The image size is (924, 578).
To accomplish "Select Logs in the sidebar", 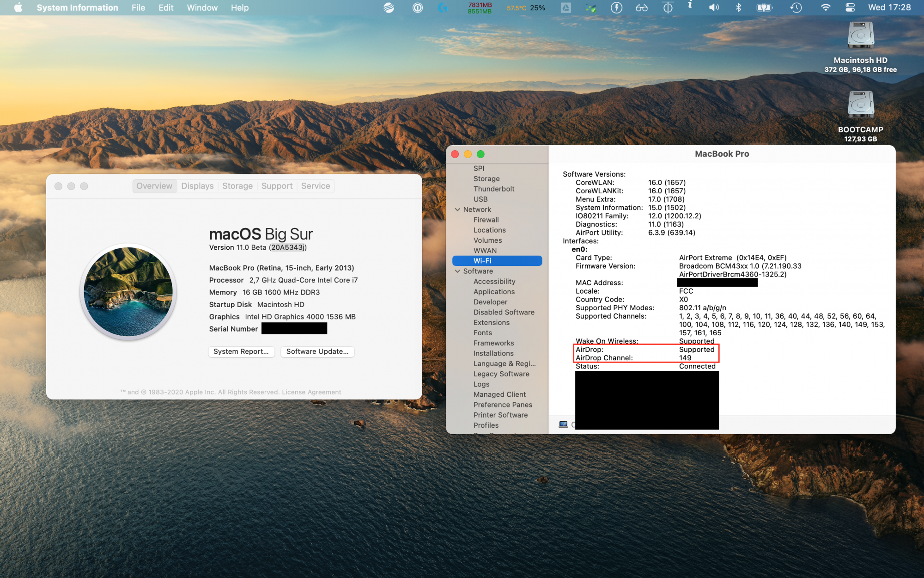I will (x=481, y=384).
